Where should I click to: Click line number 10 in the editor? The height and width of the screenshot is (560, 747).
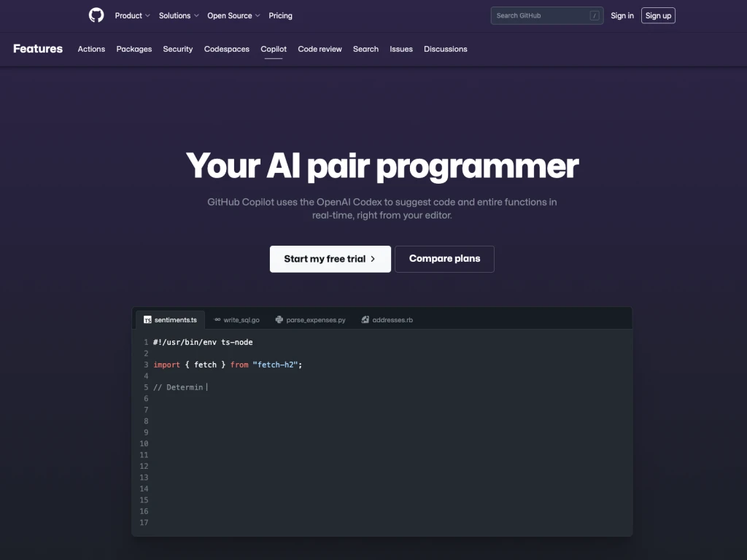(144, 443)
